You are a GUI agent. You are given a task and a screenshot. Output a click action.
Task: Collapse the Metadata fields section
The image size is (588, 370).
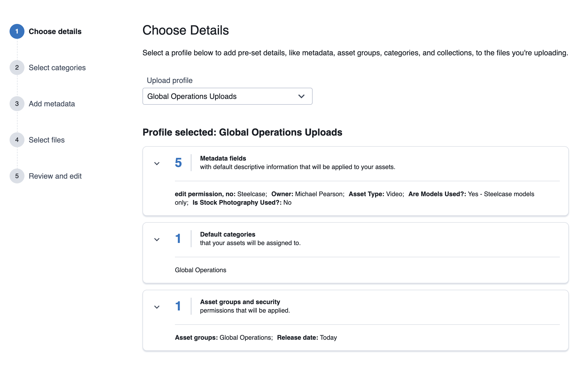[157, 163]
